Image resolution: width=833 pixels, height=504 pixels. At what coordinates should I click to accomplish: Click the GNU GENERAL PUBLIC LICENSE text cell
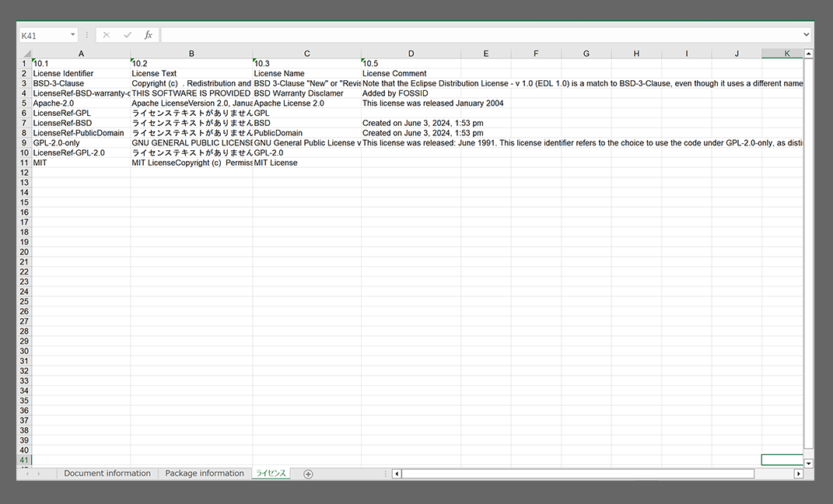[191, 143]
